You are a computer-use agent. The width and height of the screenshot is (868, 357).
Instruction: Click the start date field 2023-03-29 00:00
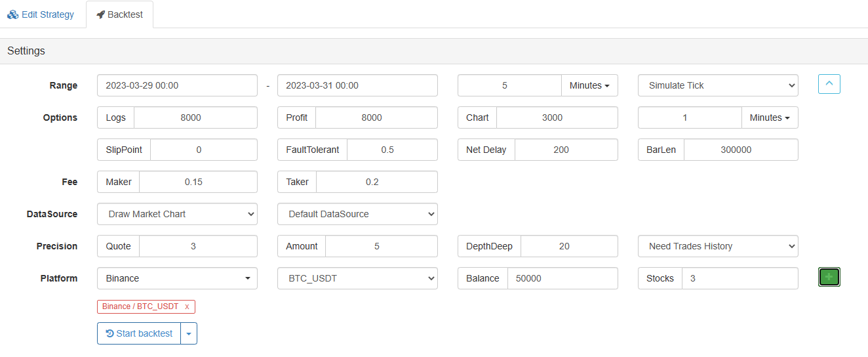(x=177, y=85)
